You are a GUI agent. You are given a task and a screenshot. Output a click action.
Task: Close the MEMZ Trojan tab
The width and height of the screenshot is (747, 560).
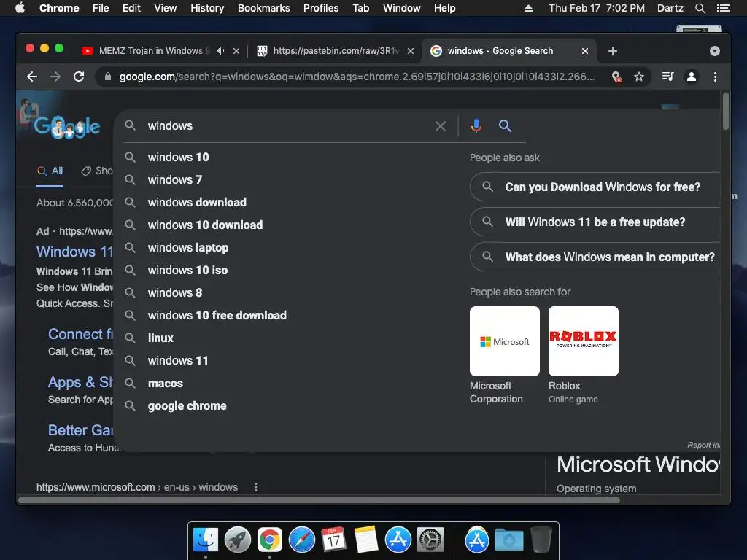click(x=236, y=51)
